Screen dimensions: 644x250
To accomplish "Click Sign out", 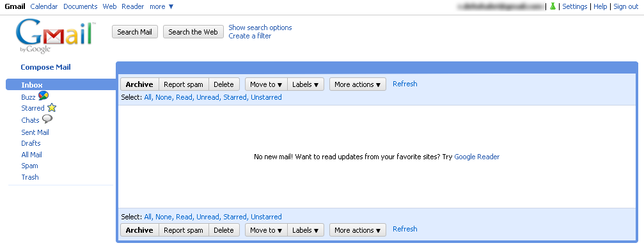I will [x=626, y=6].
